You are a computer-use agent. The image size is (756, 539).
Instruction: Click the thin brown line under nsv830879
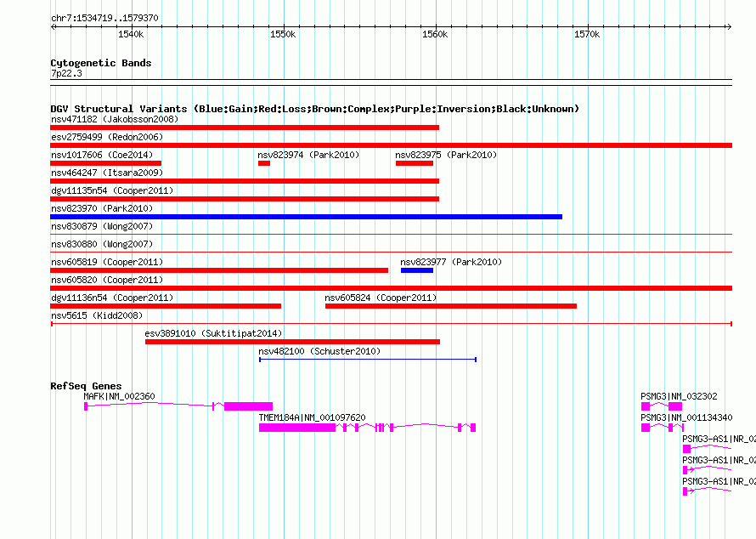click(391, 234)
